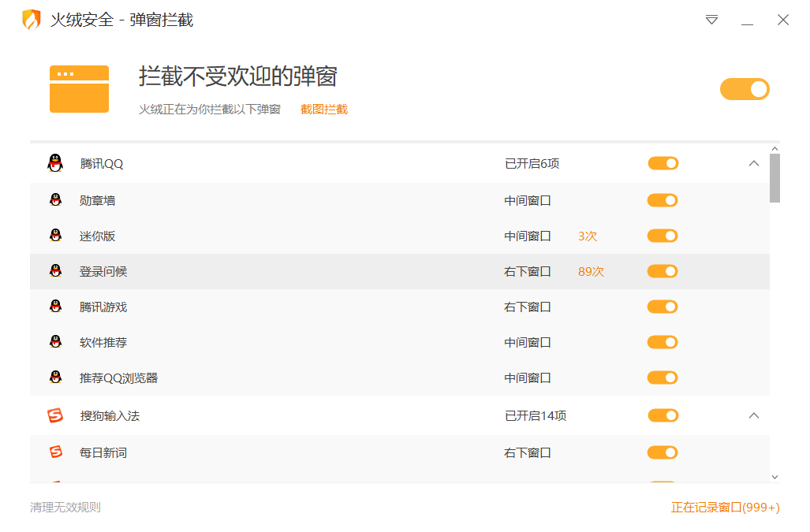Select the 迷你版 rule row
This screenshot has width=810, height=532.
point(400,236)
